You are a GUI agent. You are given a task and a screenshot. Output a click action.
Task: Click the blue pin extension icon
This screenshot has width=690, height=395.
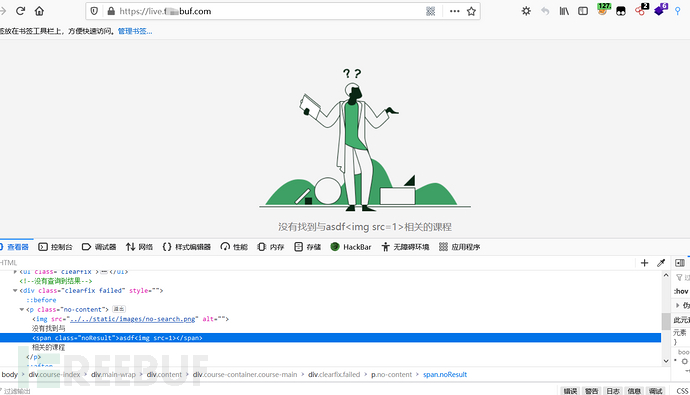pyautogui.click(x=678, y=11)
